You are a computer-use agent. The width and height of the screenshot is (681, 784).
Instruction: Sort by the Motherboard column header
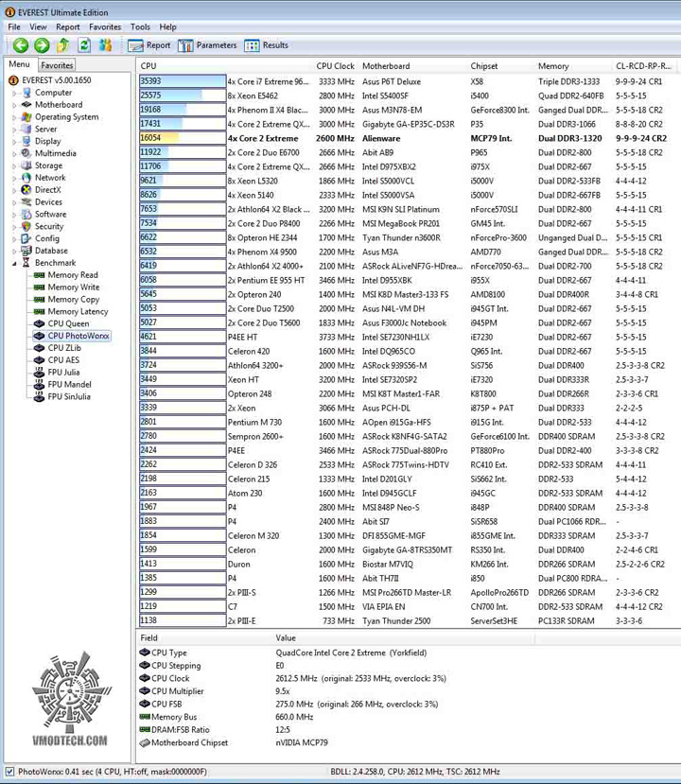[386, 66]
